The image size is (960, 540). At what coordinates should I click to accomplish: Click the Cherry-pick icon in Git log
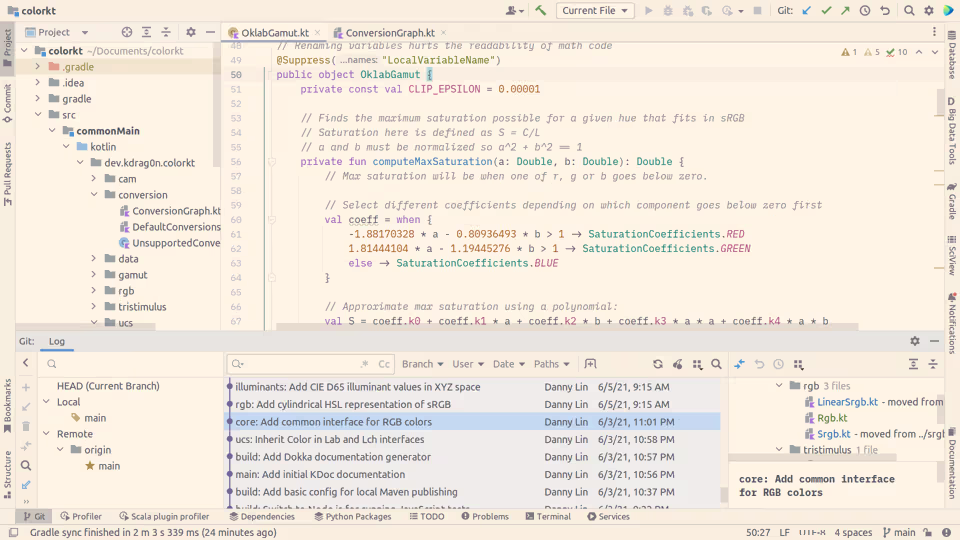point(677,364)
